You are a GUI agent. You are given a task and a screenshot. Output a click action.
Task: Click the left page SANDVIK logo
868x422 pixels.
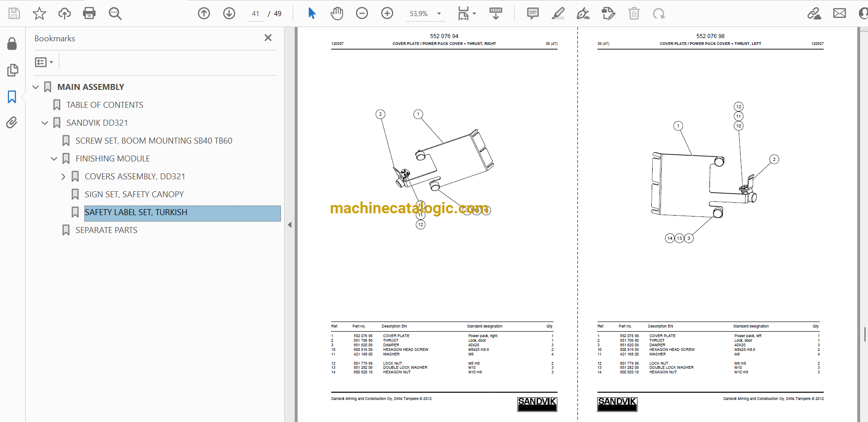click(537, 404)
